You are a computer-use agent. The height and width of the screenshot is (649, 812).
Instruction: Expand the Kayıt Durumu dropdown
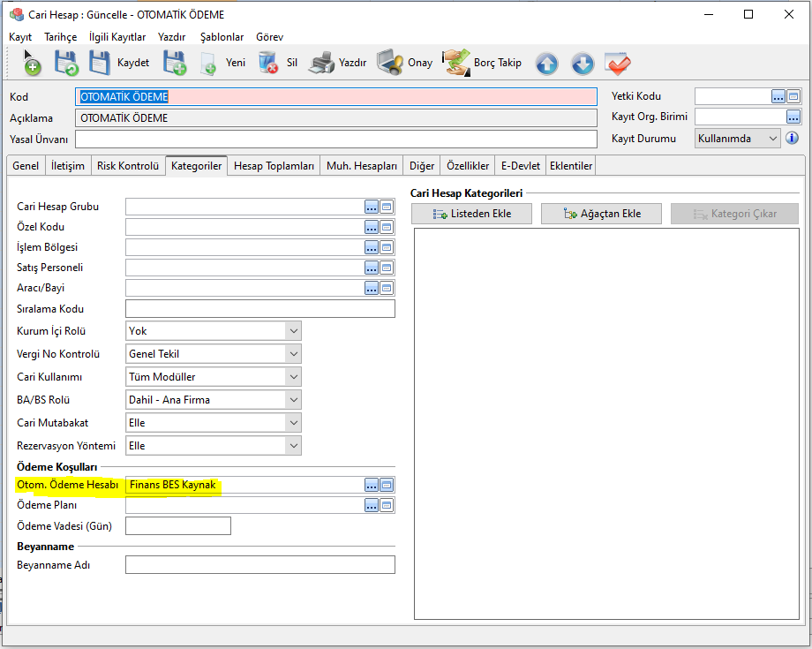pyautogui.click(x=773, y=139)
